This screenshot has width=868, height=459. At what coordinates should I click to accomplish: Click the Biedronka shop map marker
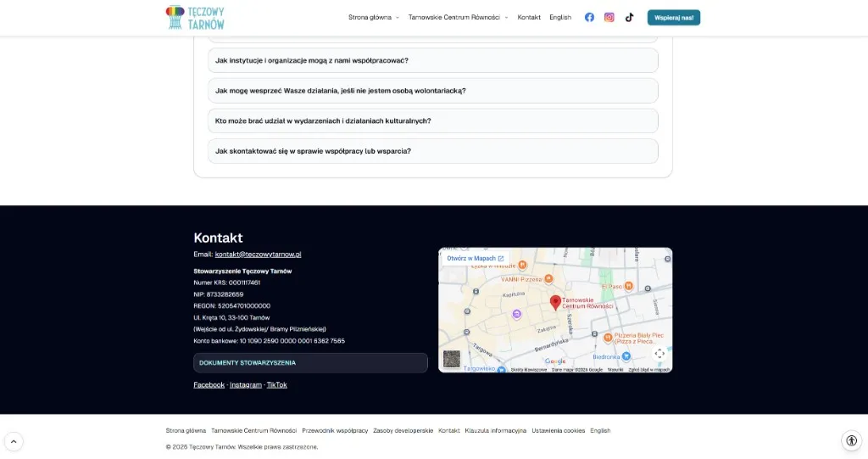[x=626, y=356]
